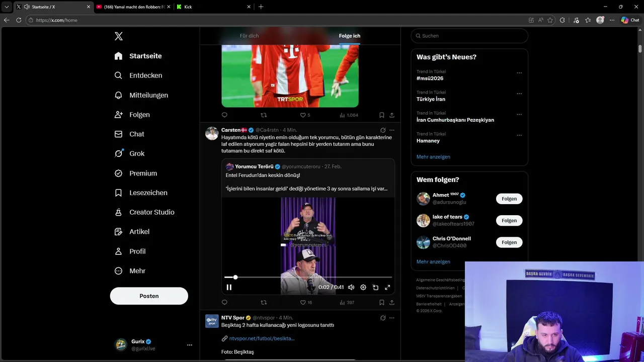Open ntvspor.net/futbol/besikta link
The height and width of the screenshot is (362, 644).
tap(262, 338)
